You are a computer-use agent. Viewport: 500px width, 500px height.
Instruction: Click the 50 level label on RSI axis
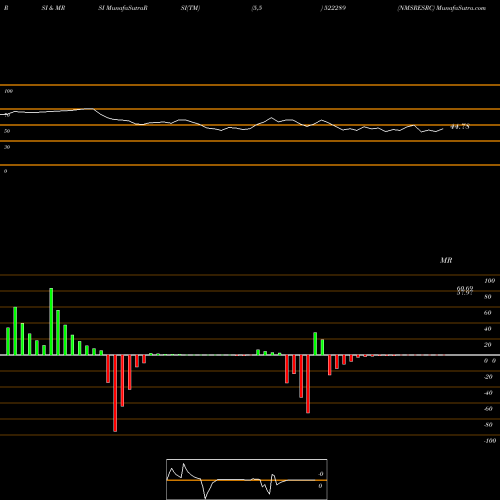[7, 131]
